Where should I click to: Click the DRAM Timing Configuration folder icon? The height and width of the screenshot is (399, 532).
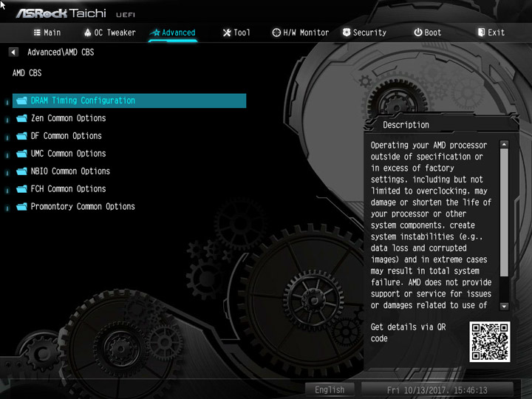(21, 100)
